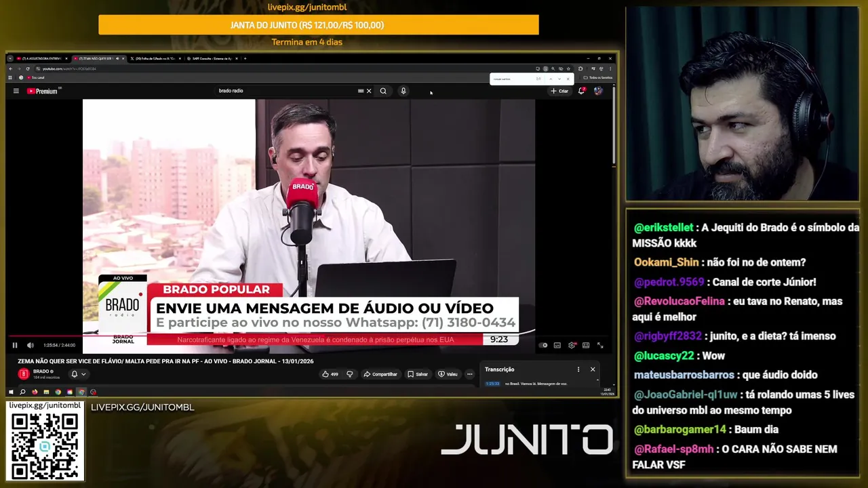Open File Explorer from taskbar

point(46,392)
